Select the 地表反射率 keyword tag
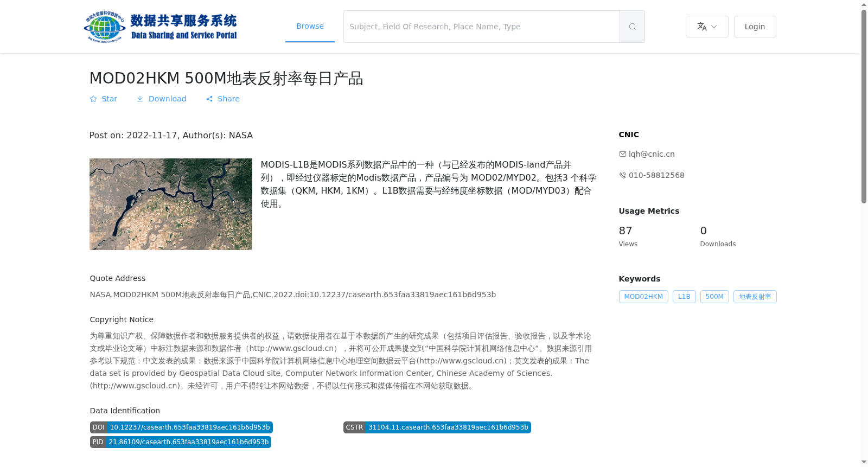This screenshot has width=868, height=467. pos(755,297)
